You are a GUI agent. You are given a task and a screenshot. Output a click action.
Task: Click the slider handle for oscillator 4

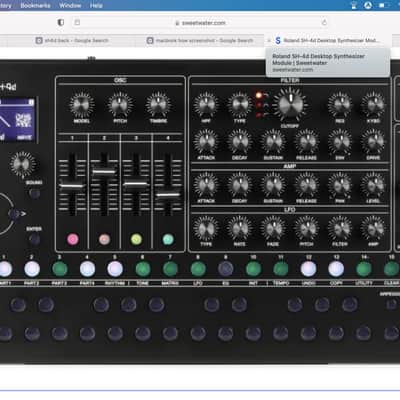click(168, 195)
